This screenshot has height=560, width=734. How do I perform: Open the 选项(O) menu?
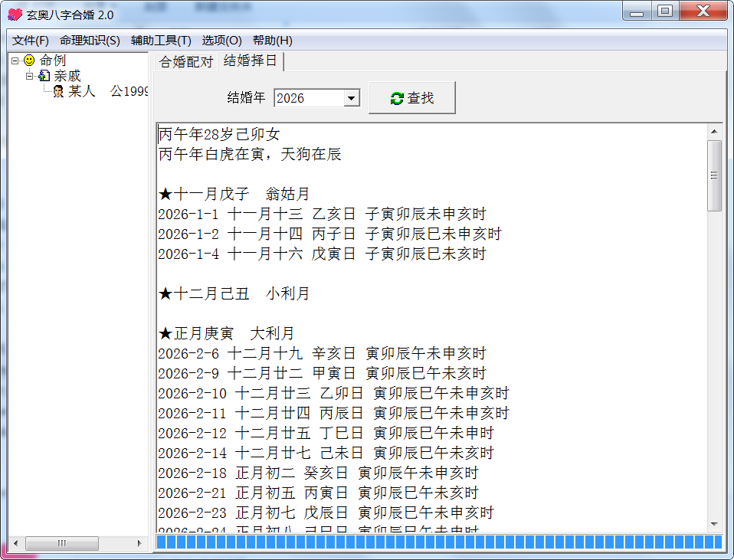point(222,41)
